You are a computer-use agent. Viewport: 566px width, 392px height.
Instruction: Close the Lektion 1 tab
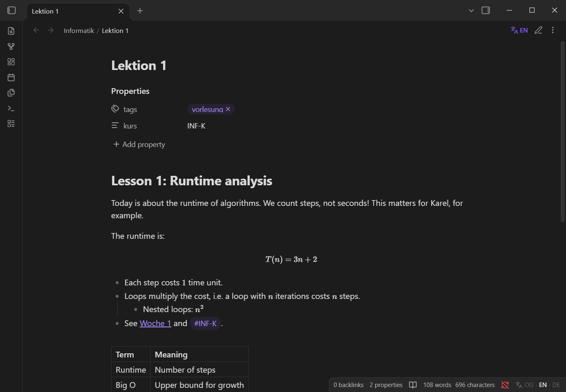click(x=121, y=11)
